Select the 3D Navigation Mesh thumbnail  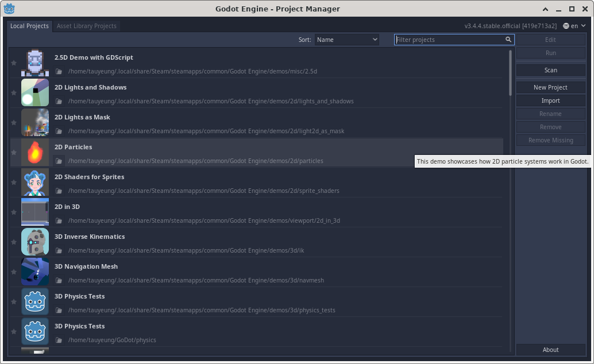(x=35, y=272)
